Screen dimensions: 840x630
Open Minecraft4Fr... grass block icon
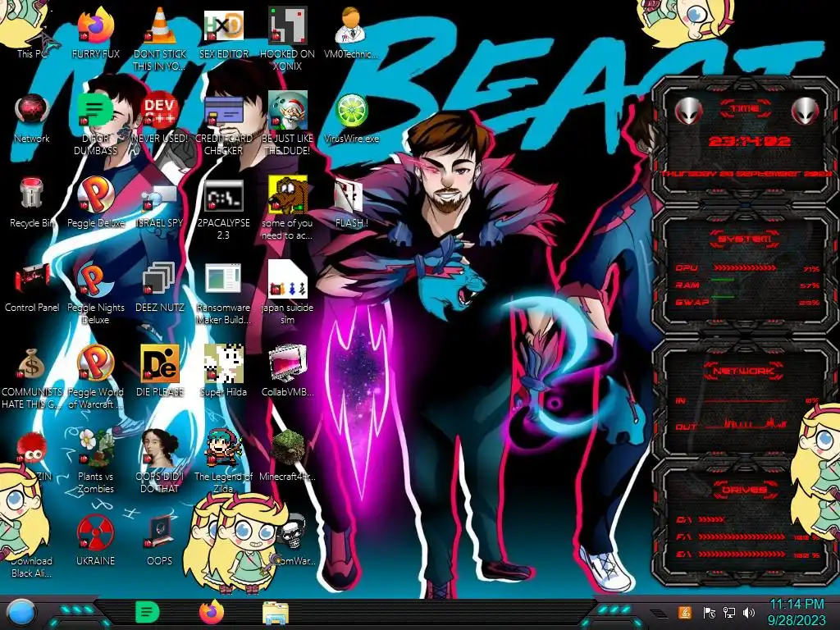[287, 456]
